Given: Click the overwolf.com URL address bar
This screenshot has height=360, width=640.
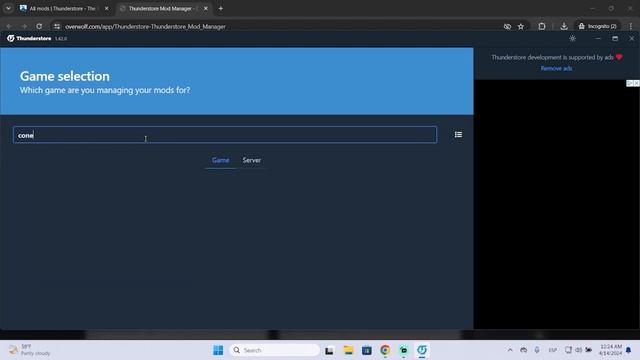Looking at the screenshot, I should tap(145, 27).
